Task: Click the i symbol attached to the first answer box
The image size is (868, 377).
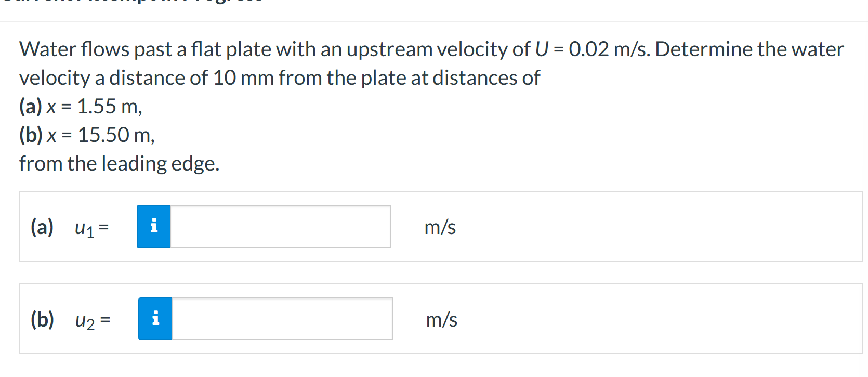Action: [x=153, y=226]
